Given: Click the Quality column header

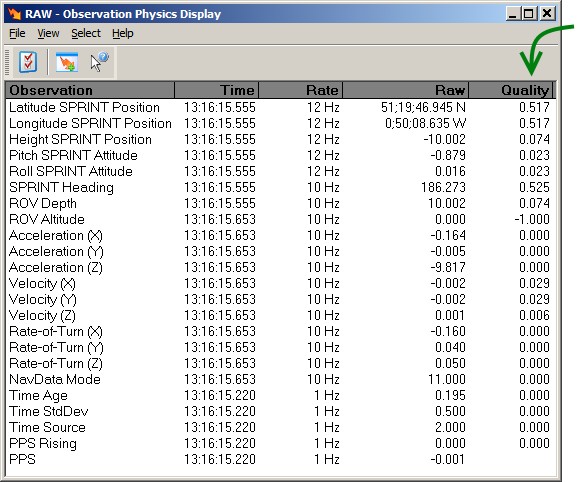Looking at the screenshot, I should pos(510,90).
